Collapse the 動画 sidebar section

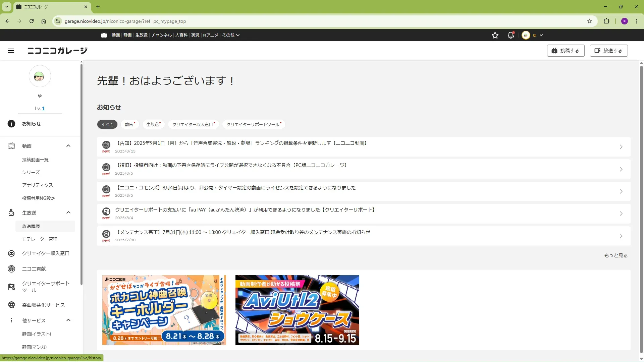pos(68,146)
